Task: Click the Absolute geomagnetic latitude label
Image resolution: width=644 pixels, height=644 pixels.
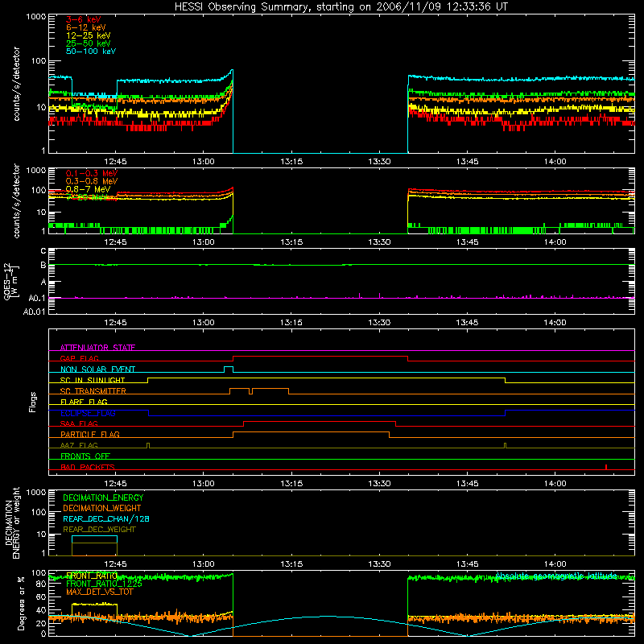Action: coord(555,576)
